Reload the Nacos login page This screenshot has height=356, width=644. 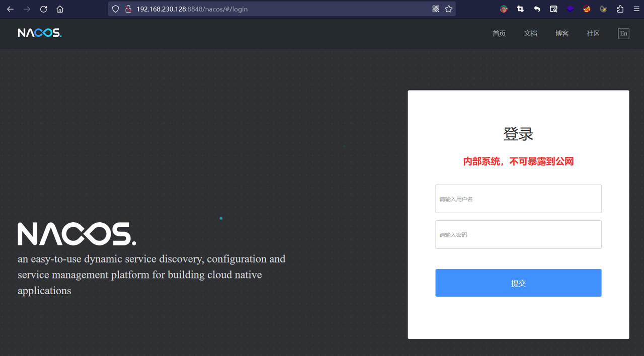click(x=43, y=9)
